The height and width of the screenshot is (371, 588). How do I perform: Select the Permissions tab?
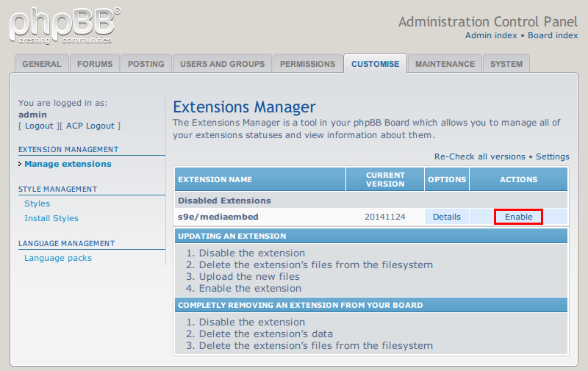pyautogui.click(x=307, y=64)
